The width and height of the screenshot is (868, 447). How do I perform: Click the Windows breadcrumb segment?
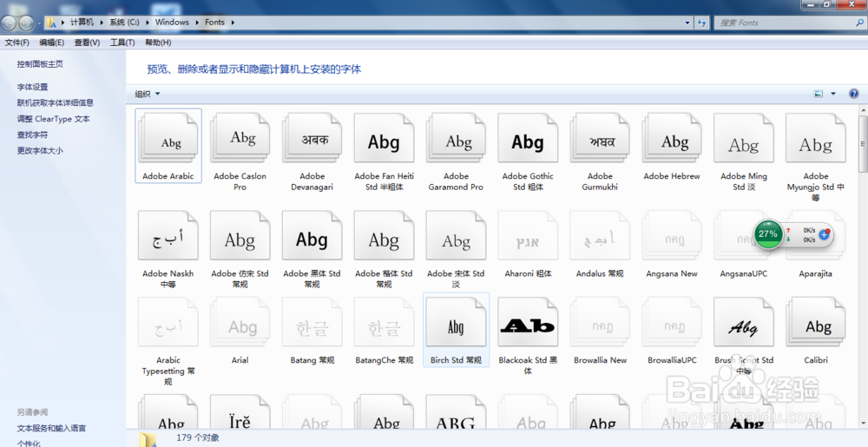172,23
